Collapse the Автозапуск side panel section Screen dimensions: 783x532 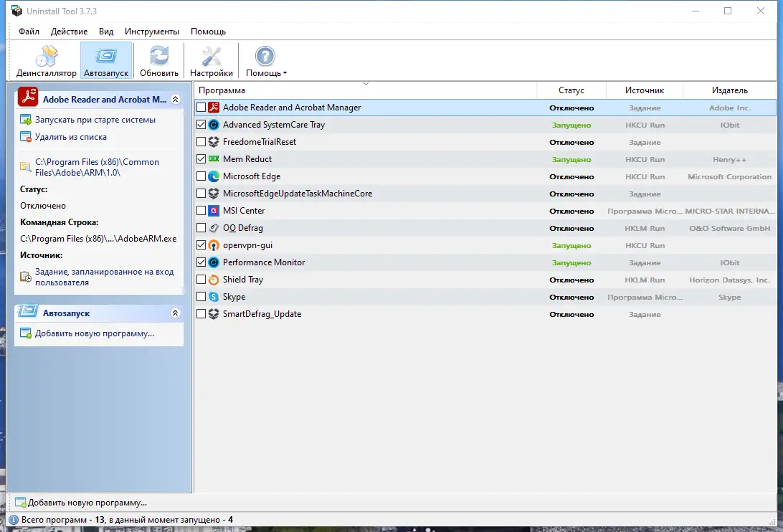[x=175, y=313]
